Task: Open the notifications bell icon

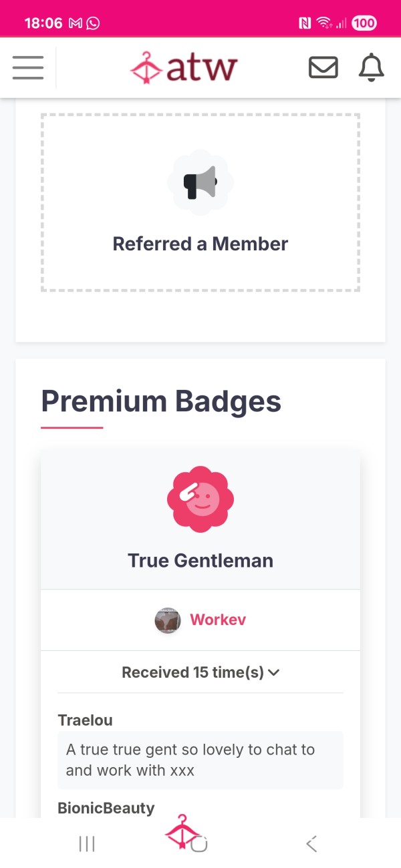Action: coord(372,67)
